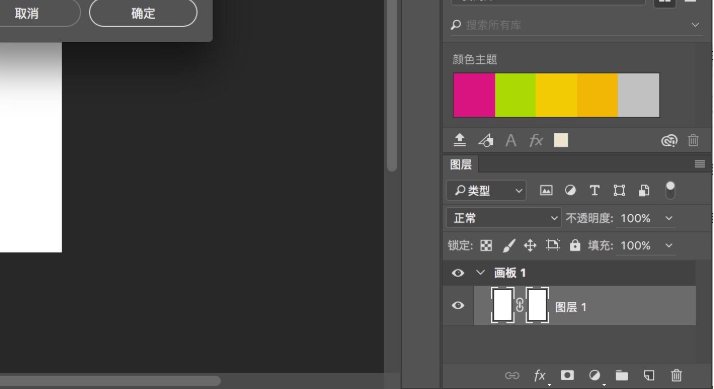
Task: Filter layers by shape layers icon
Action: coord(619,190)
